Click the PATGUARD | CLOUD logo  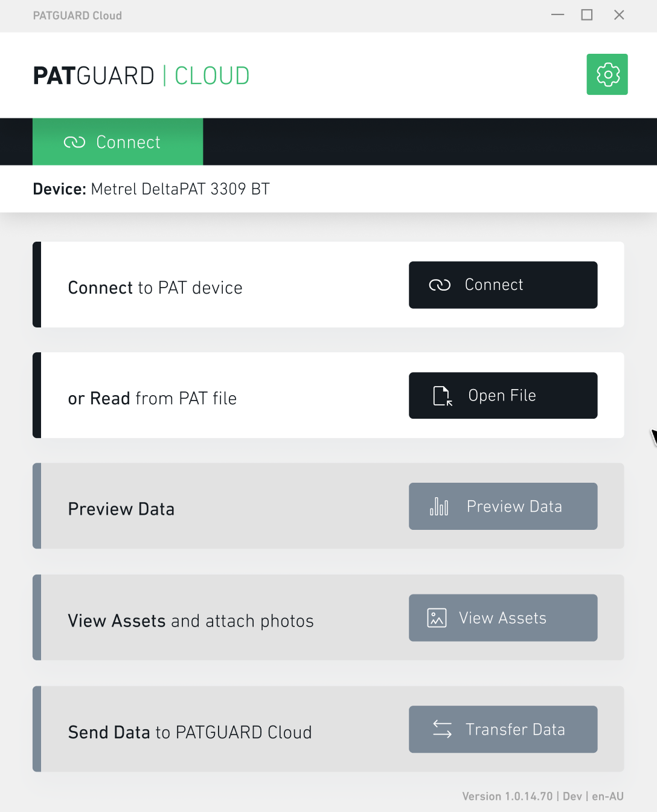click(x=141, y=76)
